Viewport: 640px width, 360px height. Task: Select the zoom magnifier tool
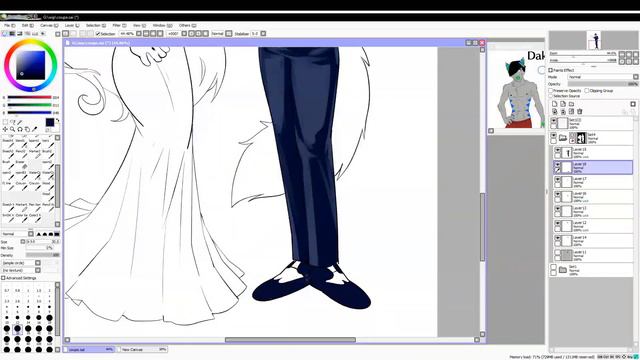pos(13,129)
